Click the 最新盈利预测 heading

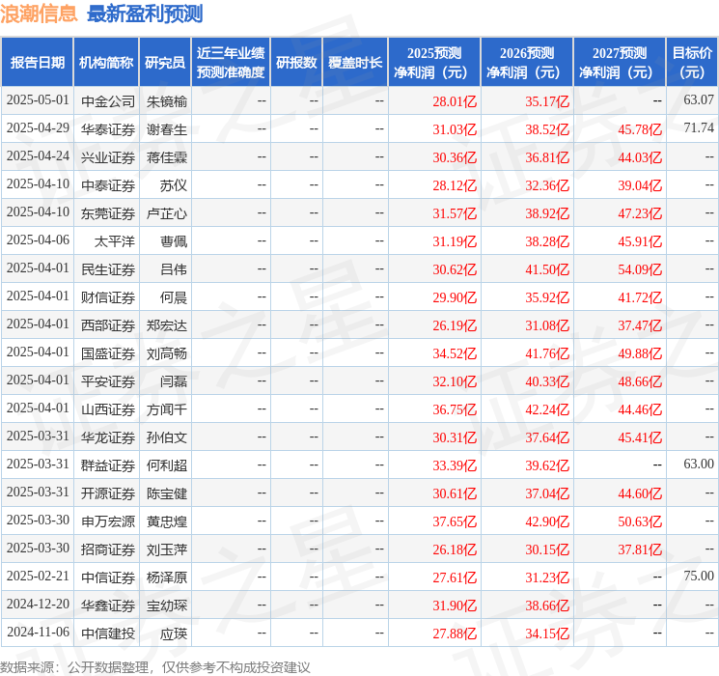pyautogui.click(x=145, y=14)
